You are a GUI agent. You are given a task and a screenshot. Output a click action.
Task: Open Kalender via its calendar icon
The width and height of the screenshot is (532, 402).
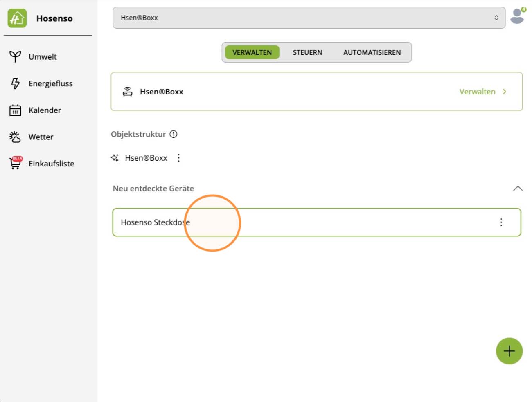point(15,110)
